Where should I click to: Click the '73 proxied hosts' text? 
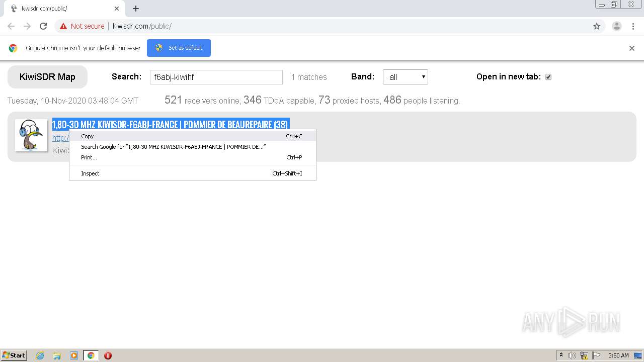click(350, 100)
